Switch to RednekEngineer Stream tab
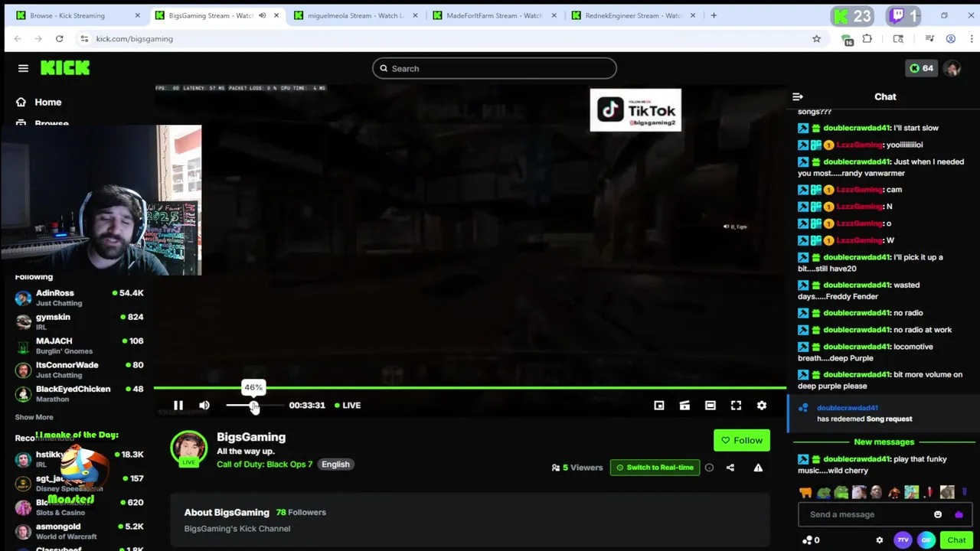This screenshot has height=551, width=980. [x=632, y=15]
